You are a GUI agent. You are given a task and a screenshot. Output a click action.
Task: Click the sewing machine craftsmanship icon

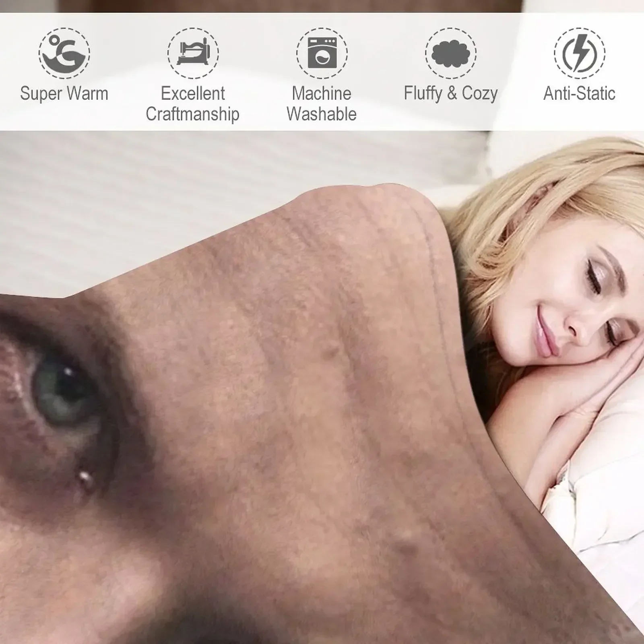(x=193, y=53)
